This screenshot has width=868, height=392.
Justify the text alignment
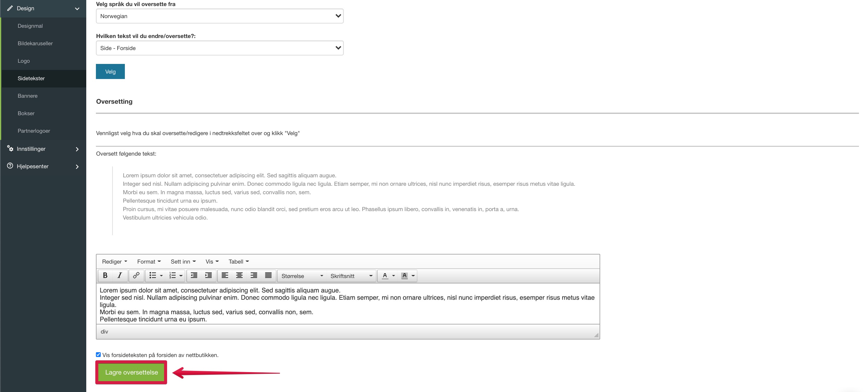click(268, 276)
